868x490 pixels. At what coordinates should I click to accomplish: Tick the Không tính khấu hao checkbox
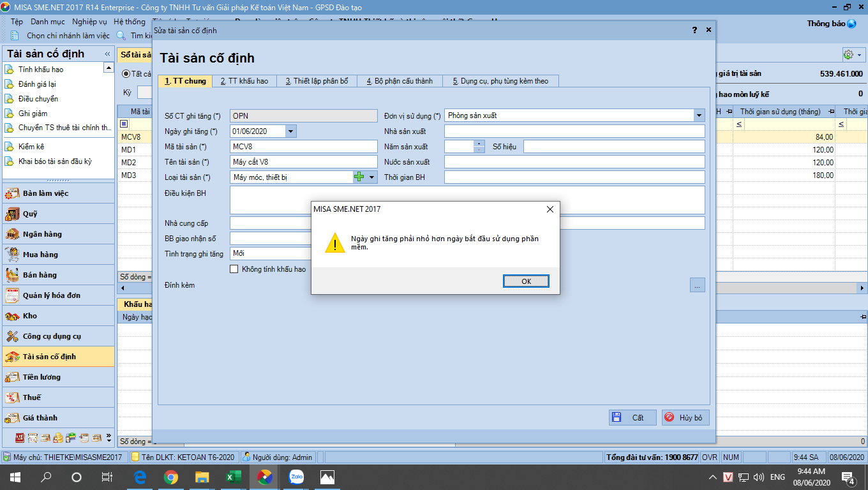(234, 269)
